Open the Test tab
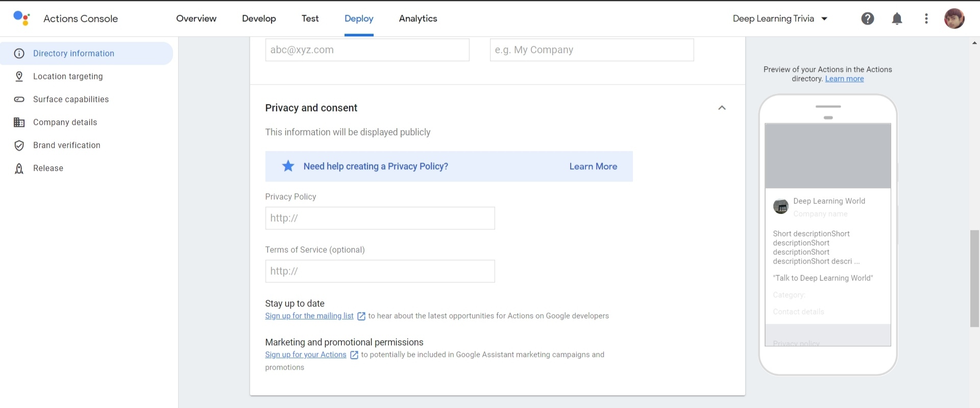 click(x=310, y=19)
